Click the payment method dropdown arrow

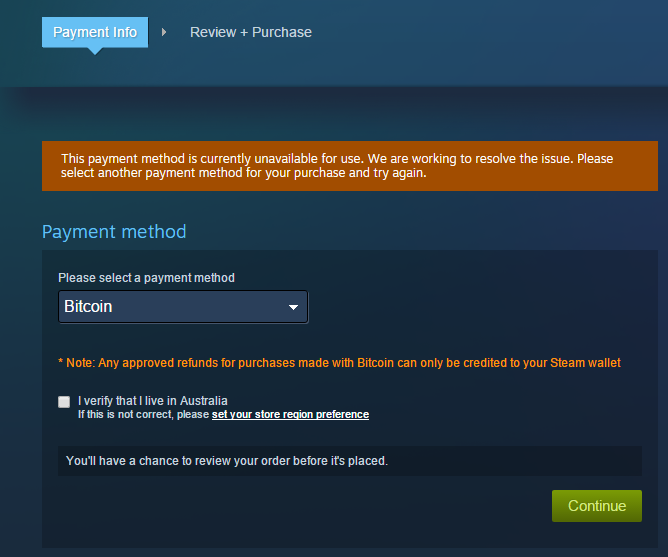294,307
